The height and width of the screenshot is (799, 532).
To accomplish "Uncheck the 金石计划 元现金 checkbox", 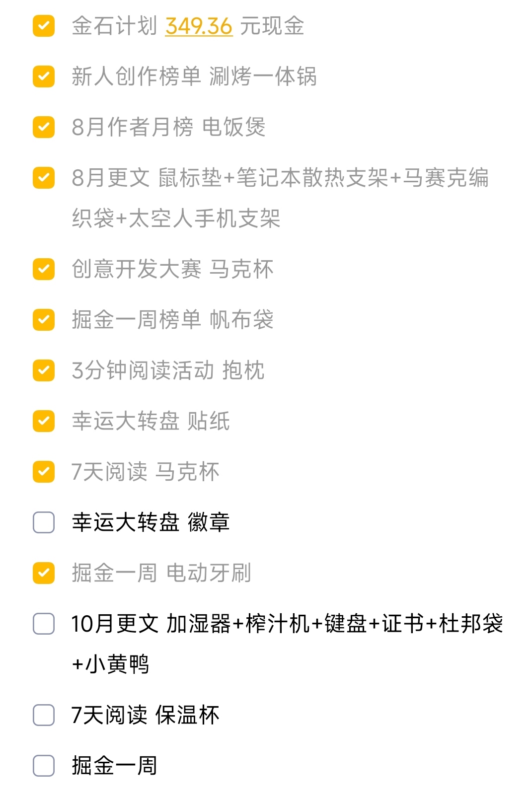I will pyautogui.click(x=44, y=26).
